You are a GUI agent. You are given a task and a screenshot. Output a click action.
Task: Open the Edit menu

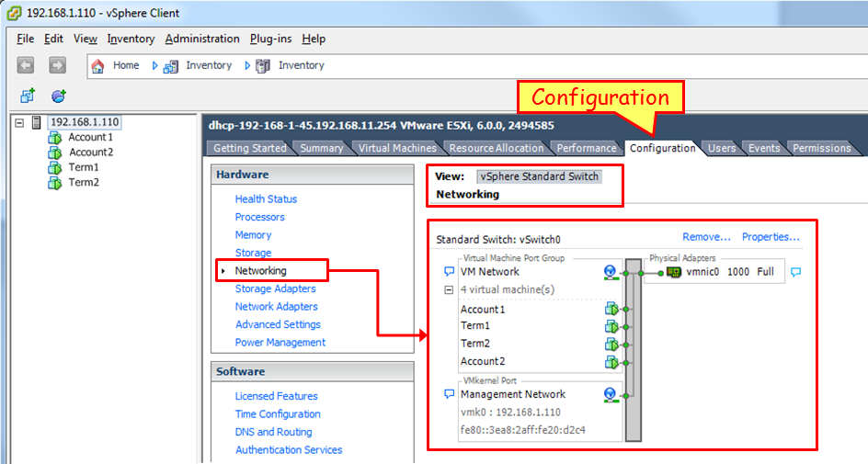53,39
